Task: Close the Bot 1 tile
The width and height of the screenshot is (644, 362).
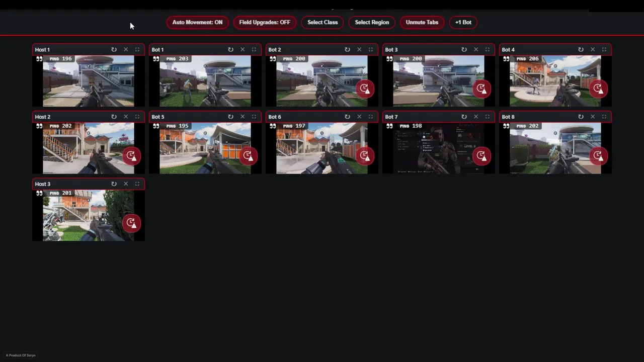Action: click(x=243, y=49)
